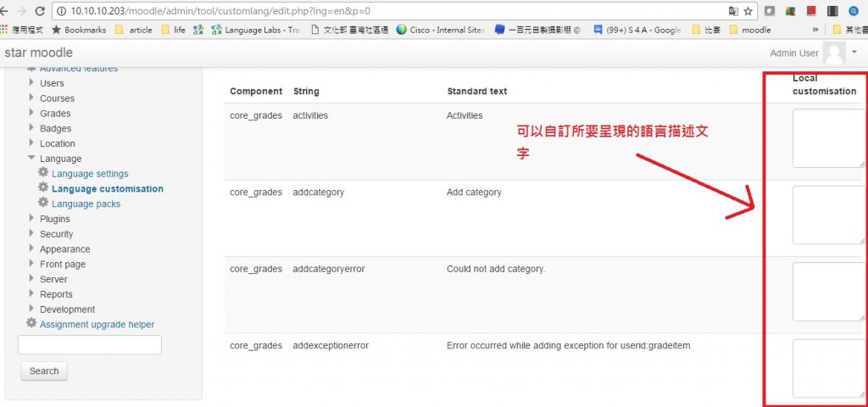Image resolution: width=868 pixels, height=407 pixels.
Task: Click the Search button in the admin block
Action: (44, 371)
